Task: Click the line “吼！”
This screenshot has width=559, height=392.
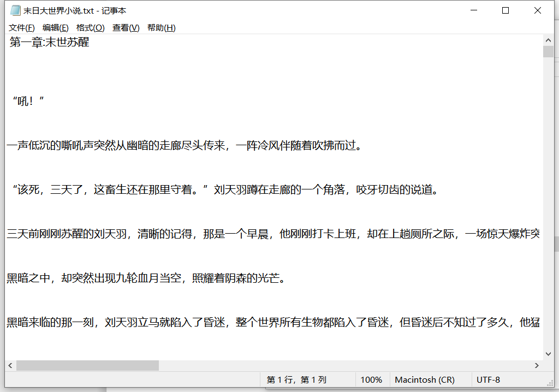Action: 28,101
